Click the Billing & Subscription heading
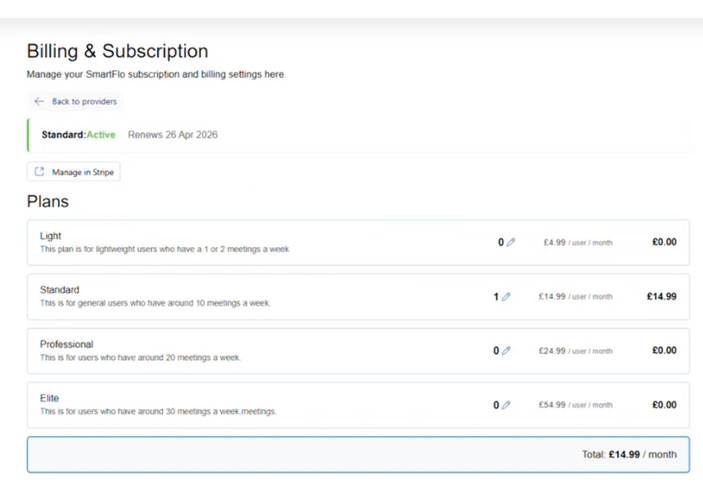 (x=117, y=51)
